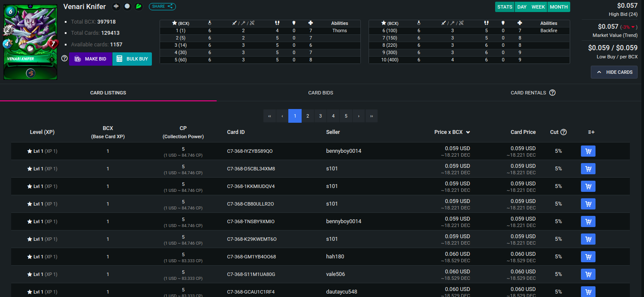Add vale506's card to cart
This screenshot has height=297, width=644.
click(x=588, y=274)
